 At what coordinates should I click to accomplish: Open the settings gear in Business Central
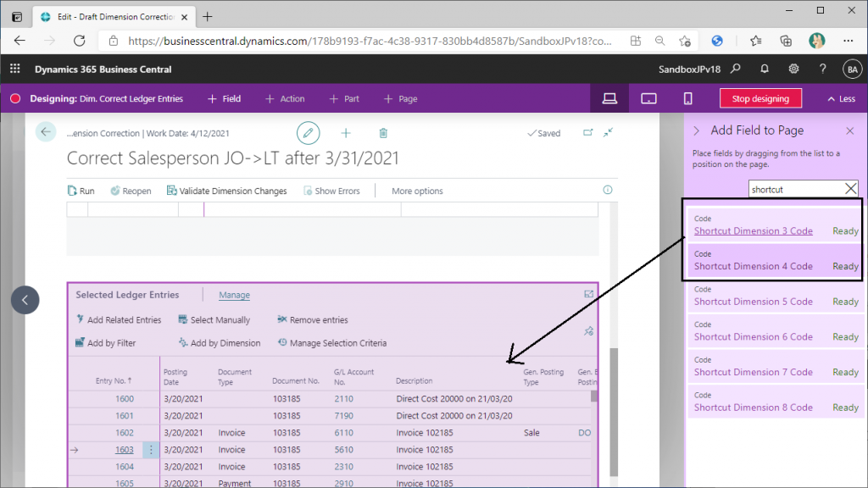pos(793,69)
